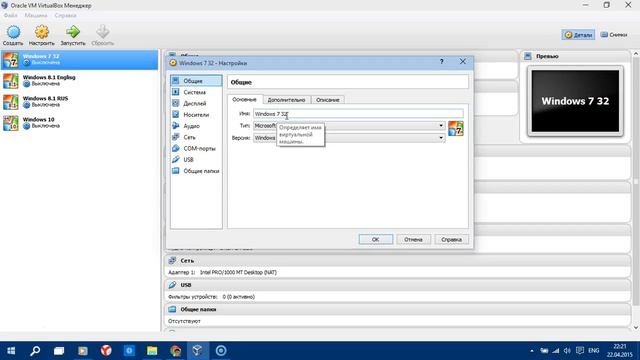Open COM-порты category in settings
The image size is (640, 360).
(x=196, y=148)
